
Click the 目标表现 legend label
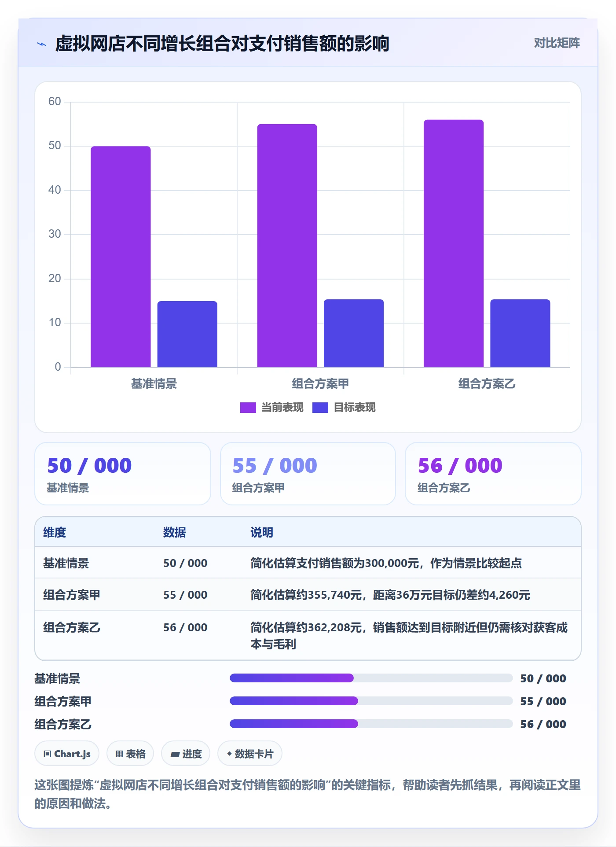(x=355, y=408)
